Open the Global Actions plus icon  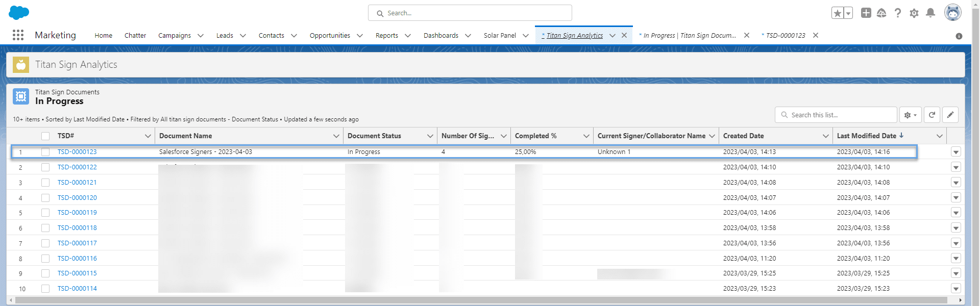(866, 13)
